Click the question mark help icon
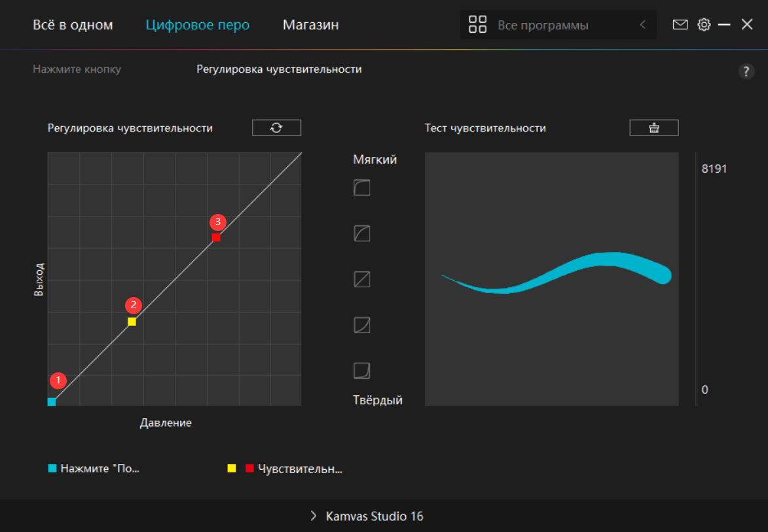 click(x=746, y=72)
